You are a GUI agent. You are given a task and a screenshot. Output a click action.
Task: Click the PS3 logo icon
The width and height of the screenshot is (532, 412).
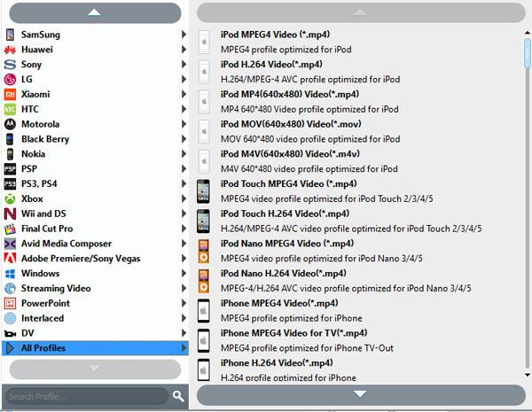(10, 183)
